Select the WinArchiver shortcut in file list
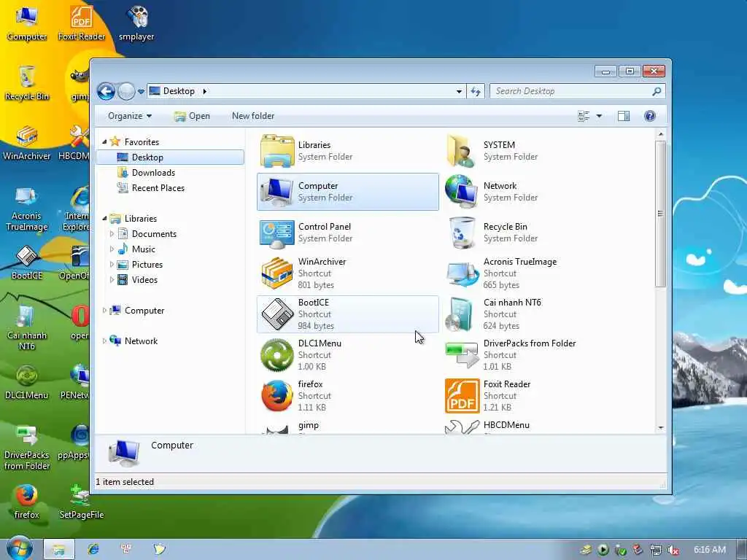747x560 pixels. point(348,273)
